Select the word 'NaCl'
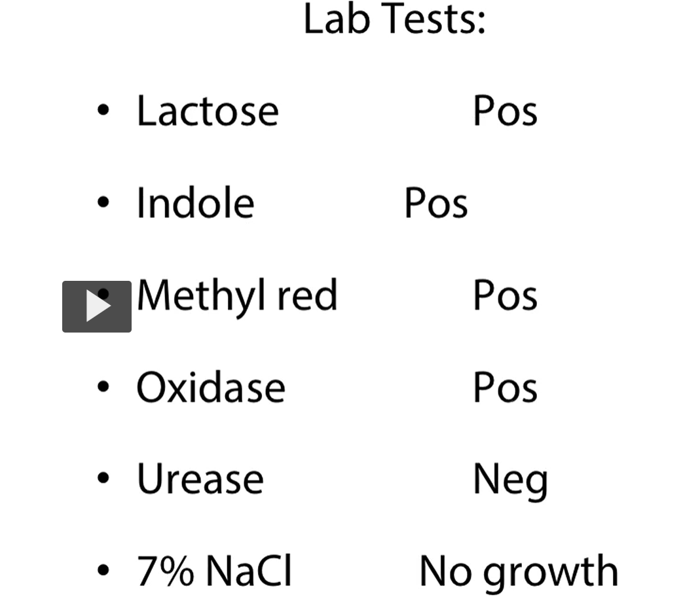Viewport: 681px width, 616px height. [248, 571]
